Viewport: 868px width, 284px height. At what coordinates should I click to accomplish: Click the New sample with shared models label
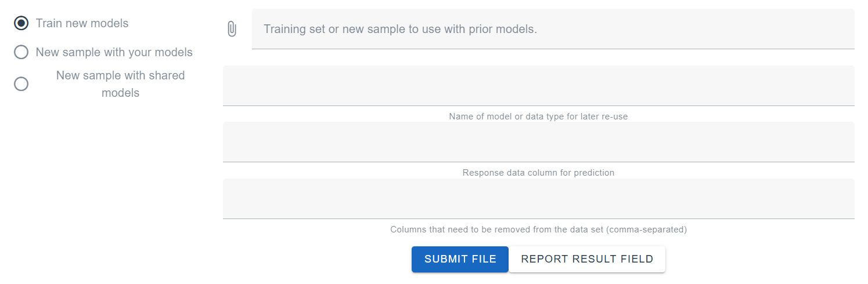[x=120, y=84]
